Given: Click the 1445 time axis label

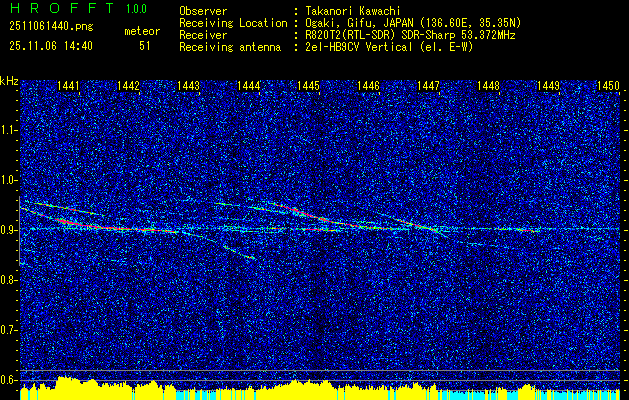Looking at the screenshot, I should (x=308, y=85).
